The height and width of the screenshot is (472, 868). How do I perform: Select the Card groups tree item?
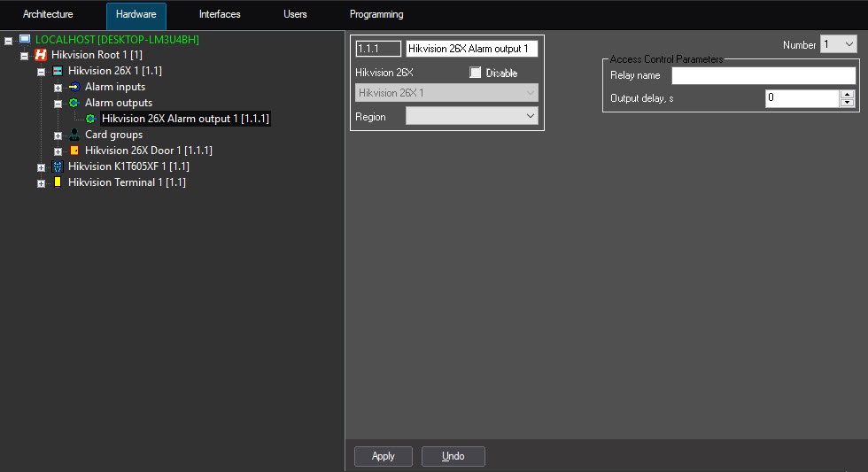(x=113, y=135)
